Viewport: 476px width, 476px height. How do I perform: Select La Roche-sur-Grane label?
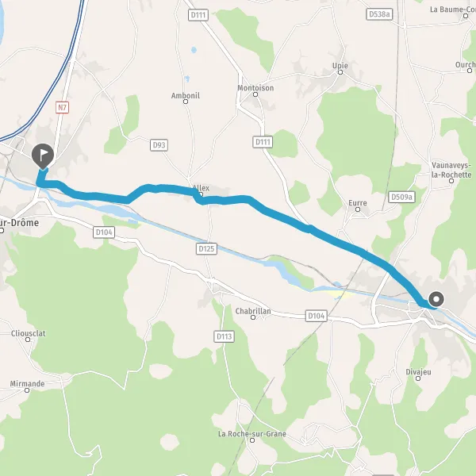(x=252, y=434)
